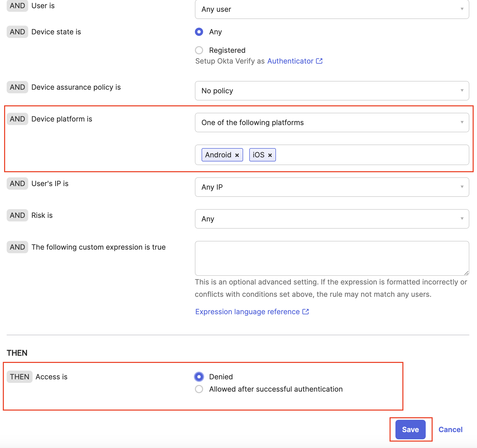Viewport: 477px width, 448px height.
Task: Click external link icon beside Authenticator
Action: (319, 61)
